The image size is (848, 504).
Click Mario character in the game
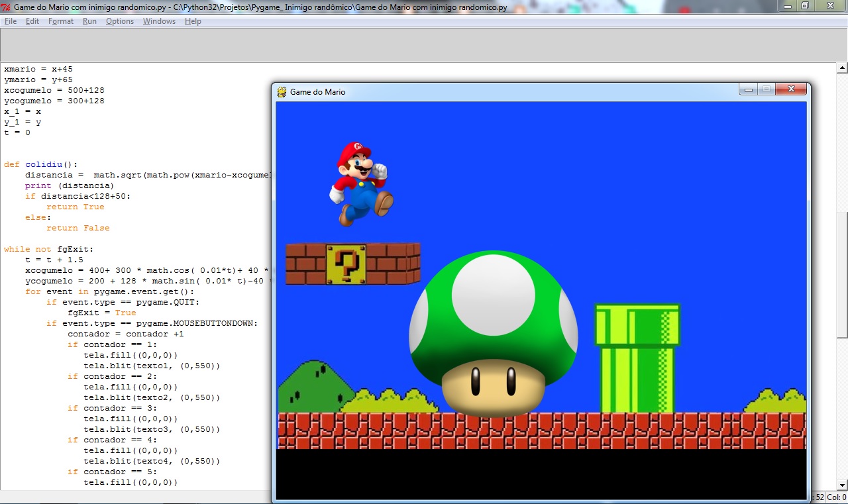(x=361, y=184)
